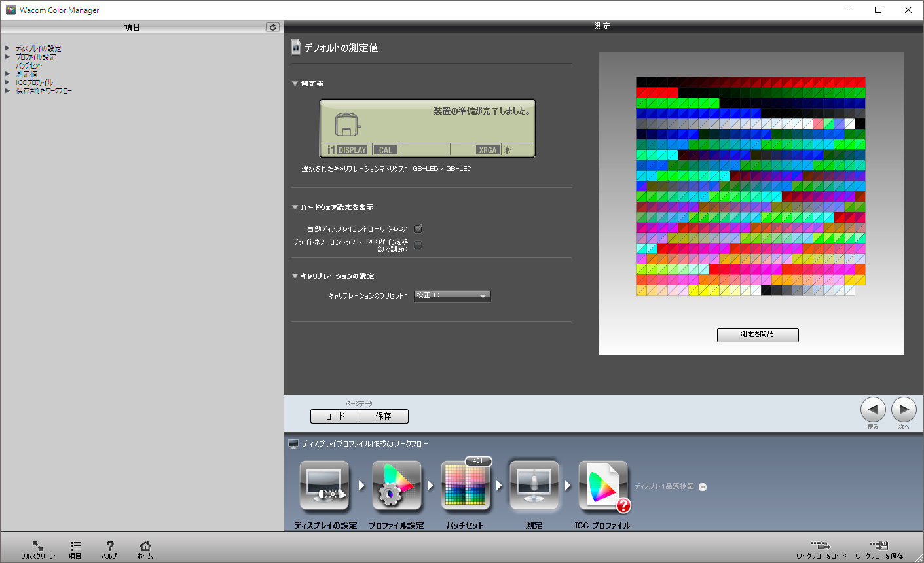Click the 戻る back arrow button

873,410
